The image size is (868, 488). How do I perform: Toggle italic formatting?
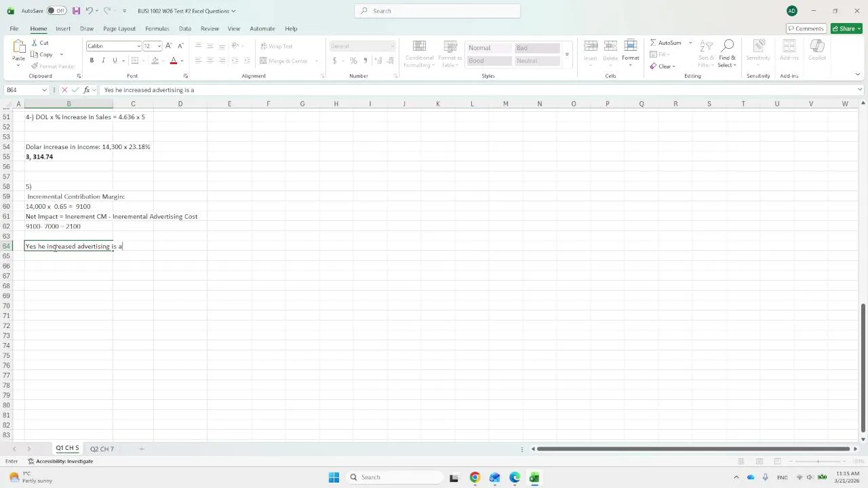(x=103, y=60)
